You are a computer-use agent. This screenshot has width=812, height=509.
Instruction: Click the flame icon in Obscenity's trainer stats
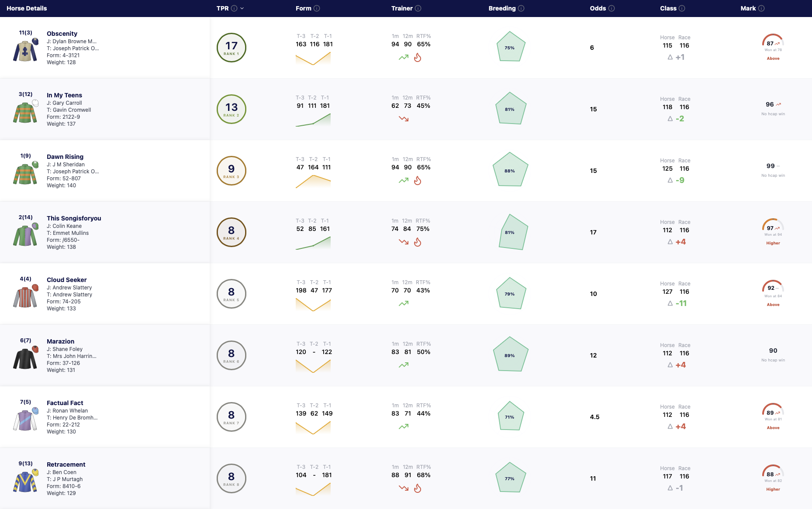[418, 58]
